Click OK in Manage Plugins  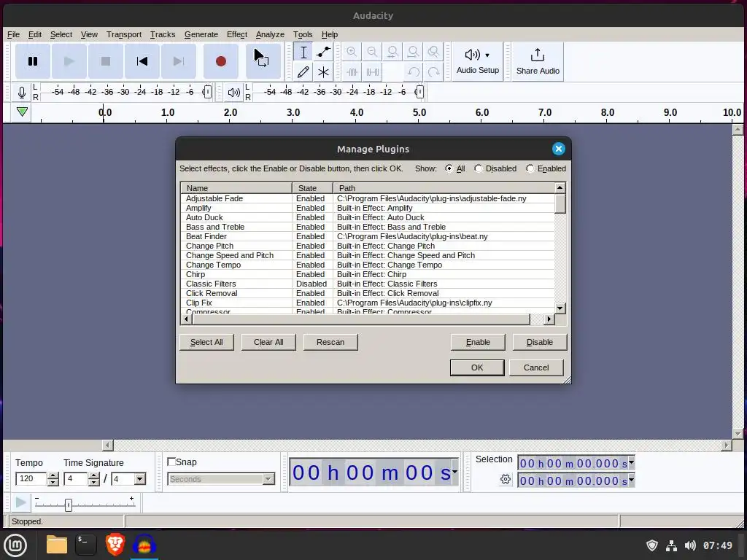point(477,367)
